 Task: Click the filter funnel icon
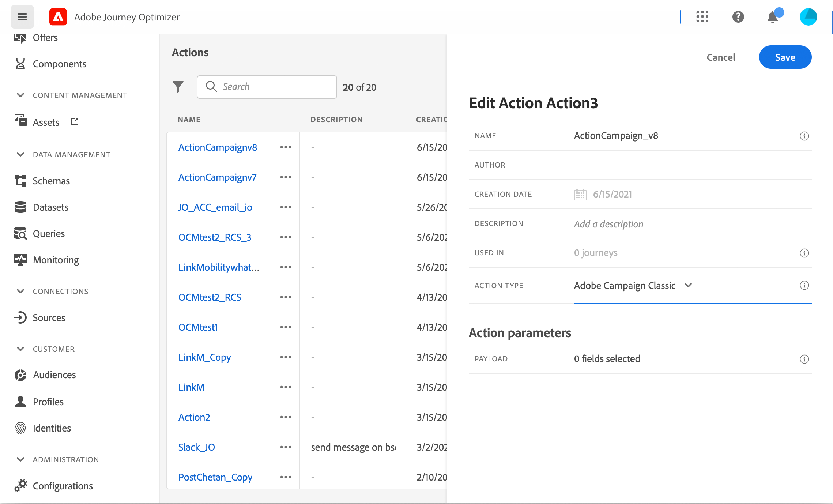tap(178, 87)
